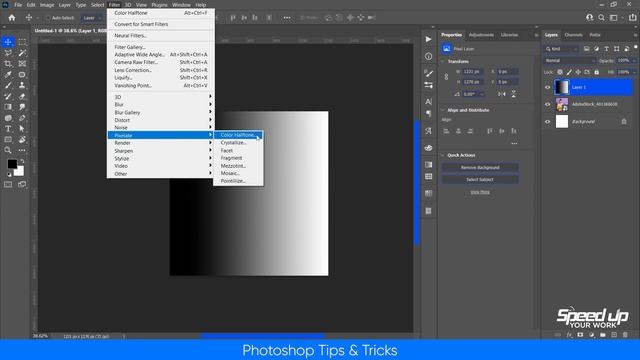Select the Pen tool

point(22,118)
